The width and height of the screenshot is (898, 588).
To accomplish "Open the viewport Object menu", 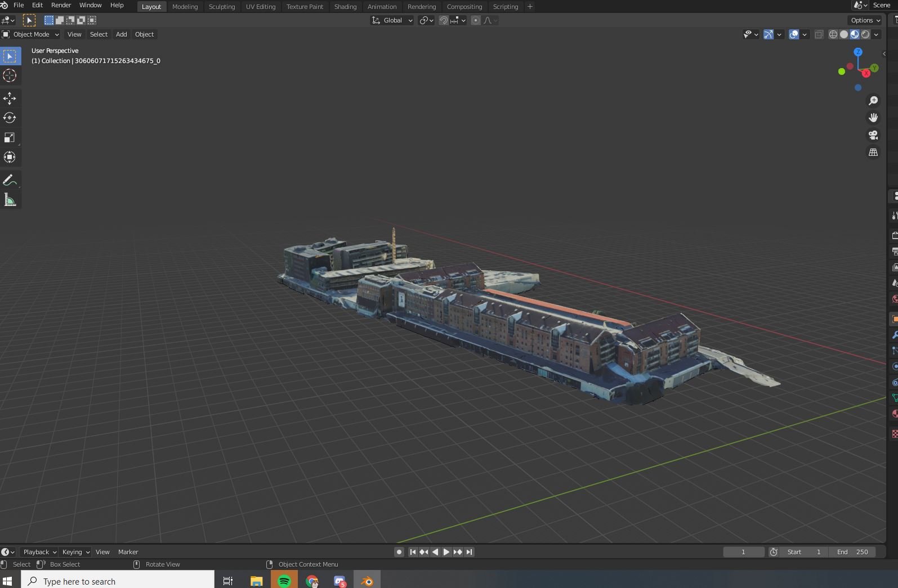I will click(144, 34).
